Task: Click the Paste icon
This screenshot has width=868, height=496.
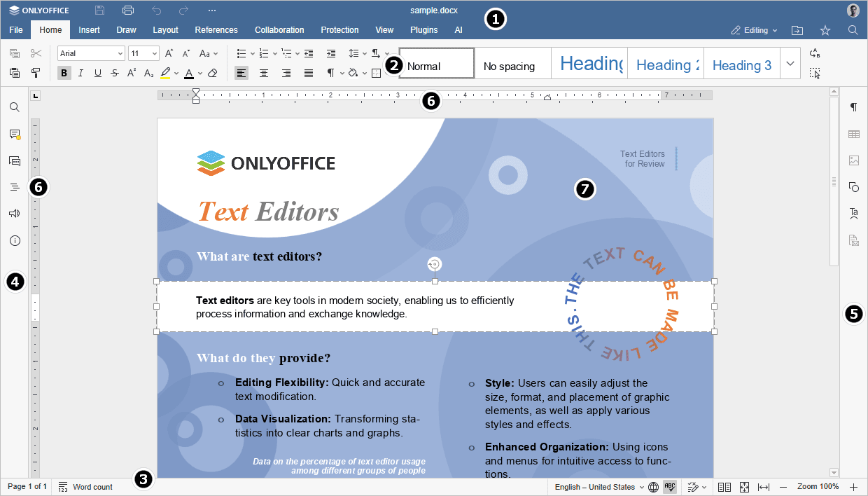Action: (x=15, y=73)
